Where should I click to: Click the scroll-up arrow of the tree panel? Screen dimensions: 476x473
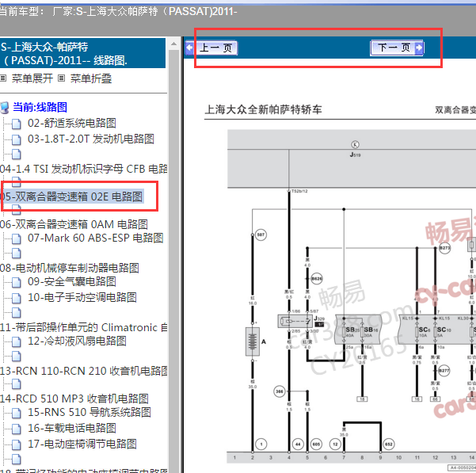173,44
